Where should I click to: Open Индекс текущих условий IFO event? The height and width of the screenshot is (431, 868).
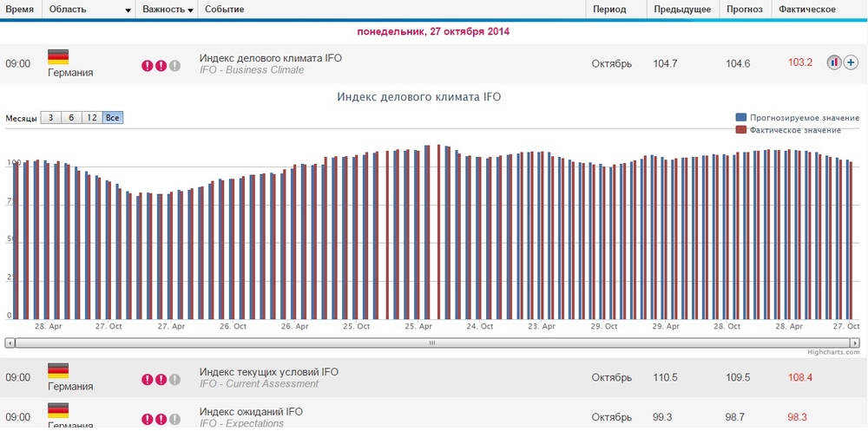[269, 372]
